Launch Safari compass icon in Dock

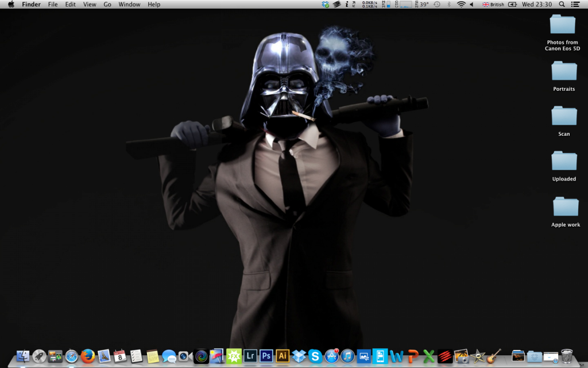71,356
